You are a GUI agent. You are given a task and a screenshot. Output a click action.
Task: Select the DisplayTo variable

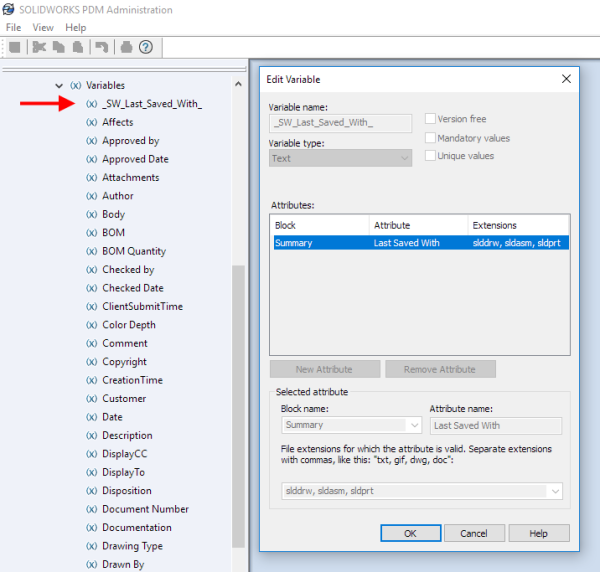[x=123, y=473]
